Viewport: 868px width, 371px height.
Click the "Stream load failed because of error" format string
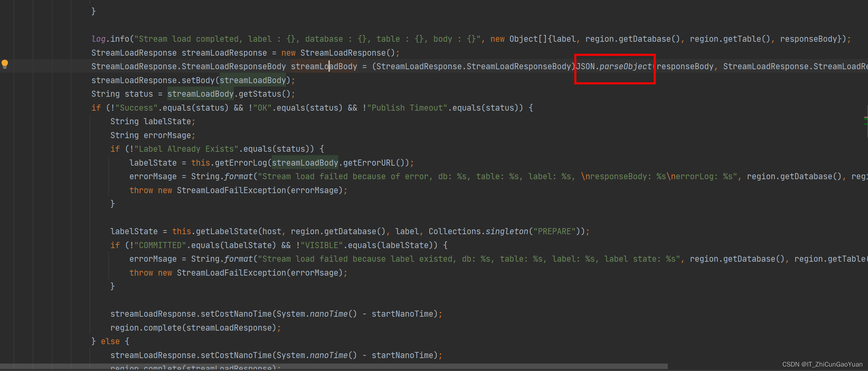[x=497, y=177]
